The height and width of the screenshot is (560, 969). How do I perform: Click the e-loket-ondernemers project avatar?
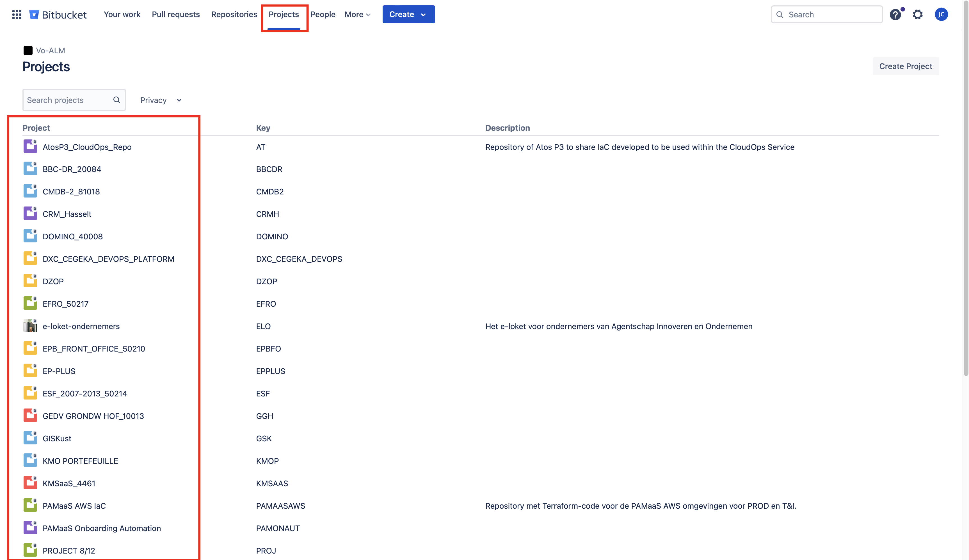[30, 326]
